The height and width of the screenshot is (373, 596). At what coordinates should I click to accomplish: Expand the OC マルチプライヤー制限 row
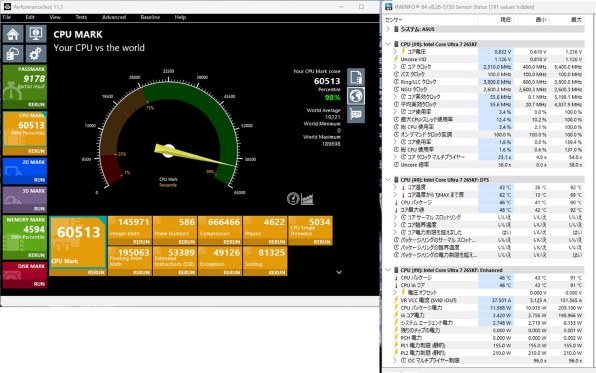(x=395, y=360)
